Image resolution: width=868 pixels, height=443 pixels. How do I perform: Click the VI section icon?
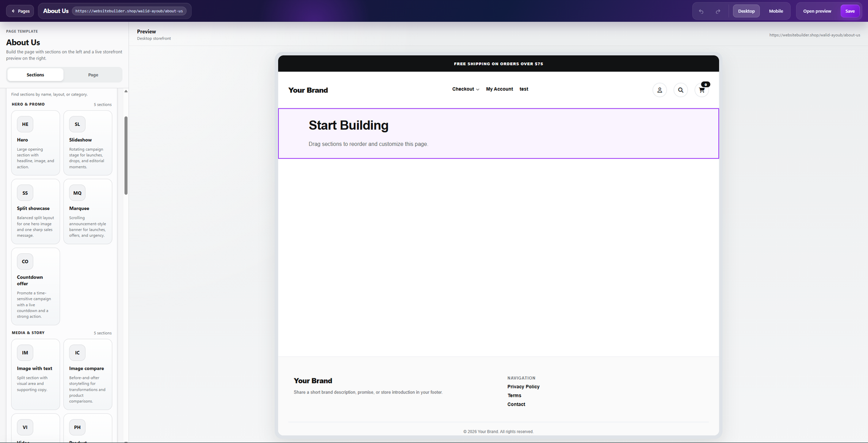point(25,427)
